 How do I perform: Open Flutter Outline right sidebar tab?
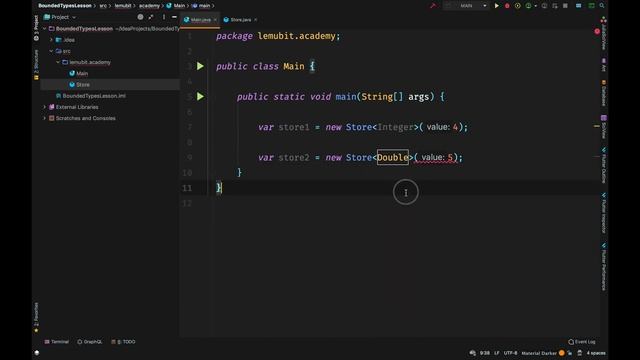(x=604, y=165)
